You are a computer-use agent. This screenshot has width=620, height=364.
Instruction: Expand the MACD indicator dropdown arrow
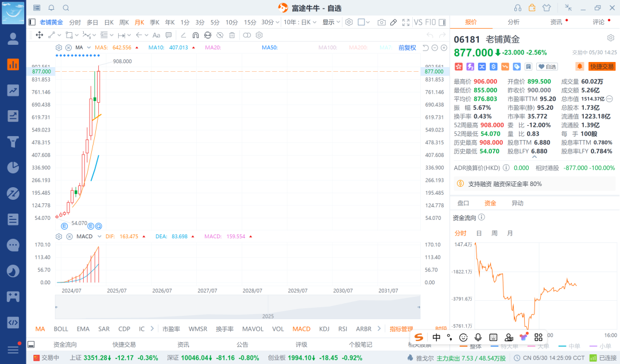pos(99,236)
